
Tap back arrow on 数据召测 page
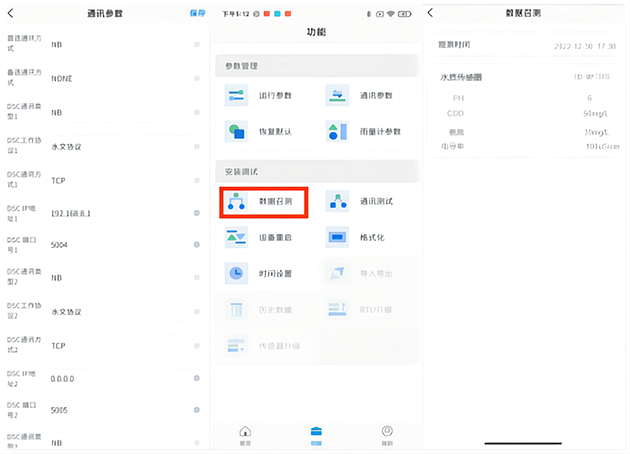pyautogui.click(x=431, y=13)
